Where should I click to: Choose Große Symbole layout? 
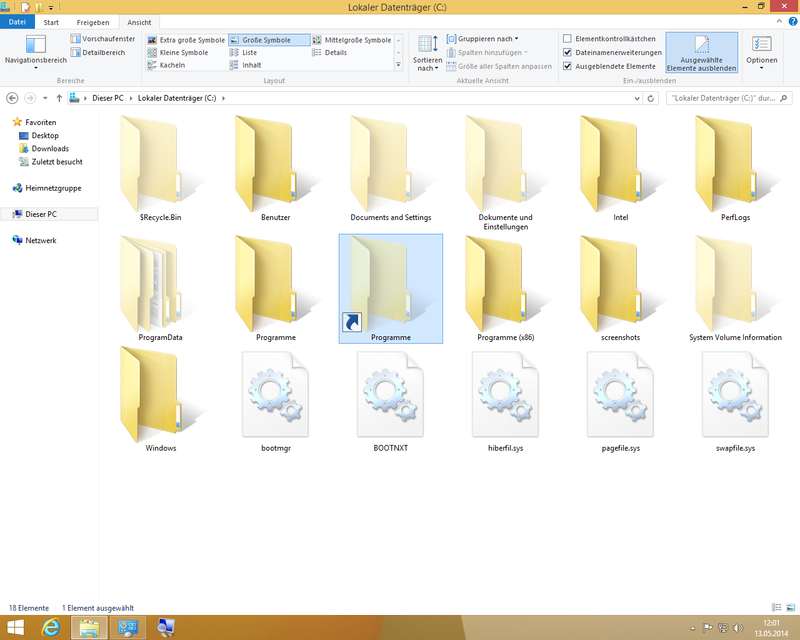pyautogui.click(x=269, y=40)
